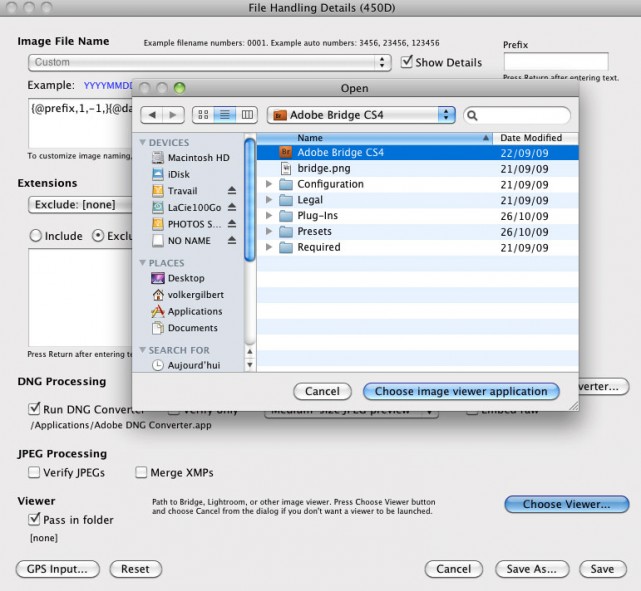Open the GPS Input... dialog
This screenshot has width=641, height=591.
(x=58, y=569)
